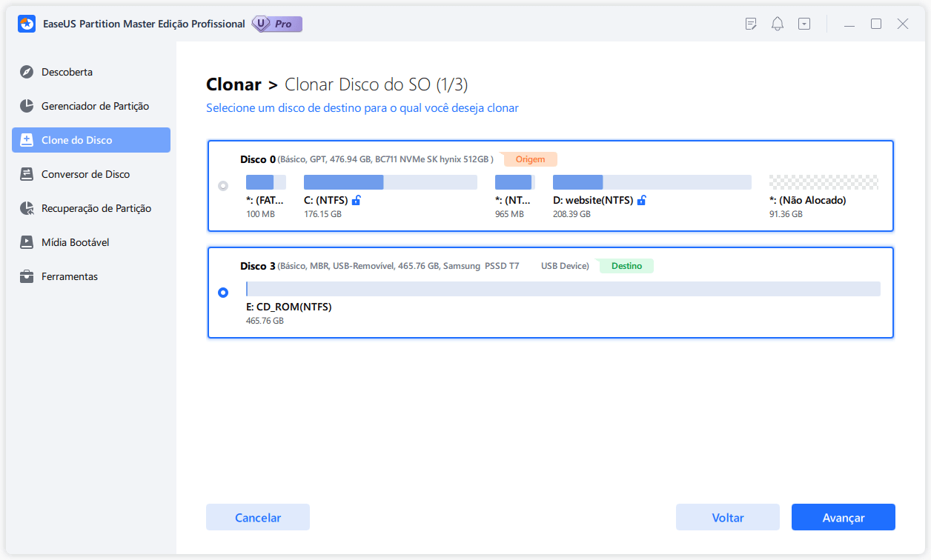Click the E: CD_ROM partition bar
The image size is (931, 560).
tap(563, 289)
